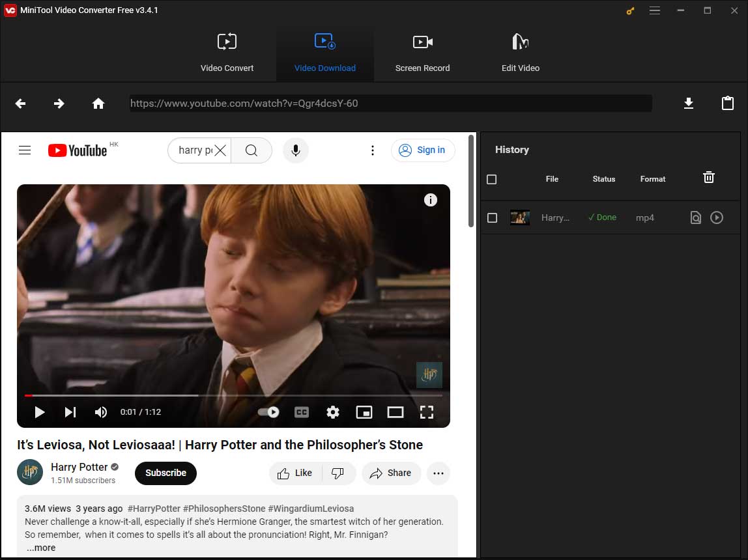Dislike the video
Viewport: 748px width, 560px height.
(338, 473)
